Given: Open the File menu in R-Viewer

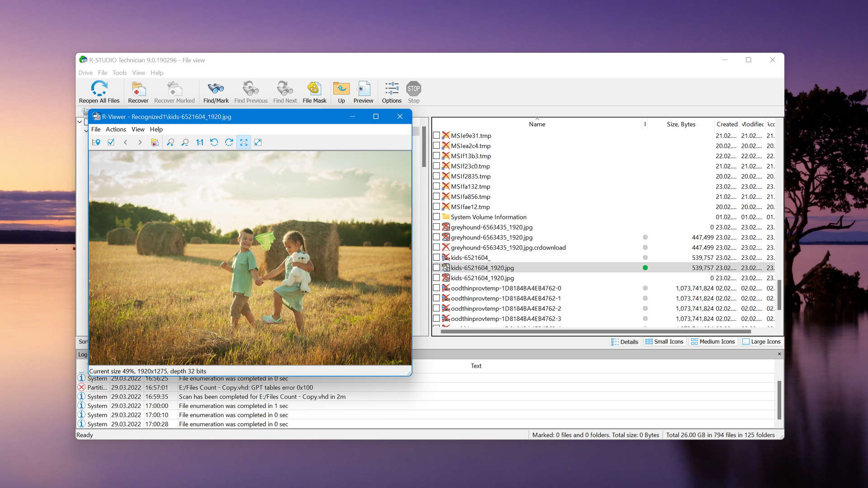Looking at the screenshot, I should [x=96, y=129].
